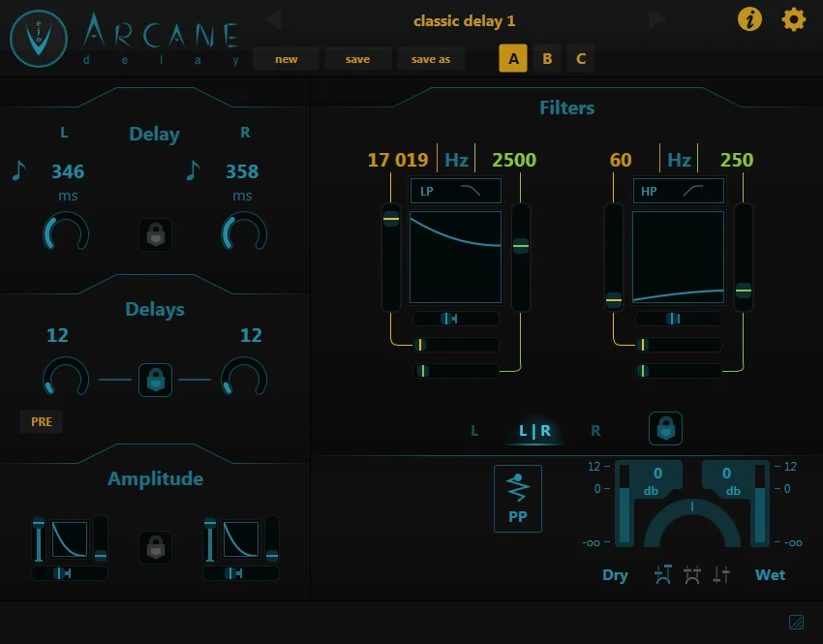
Task: Go to the previous preset arrow
Action: click(273, 20)
